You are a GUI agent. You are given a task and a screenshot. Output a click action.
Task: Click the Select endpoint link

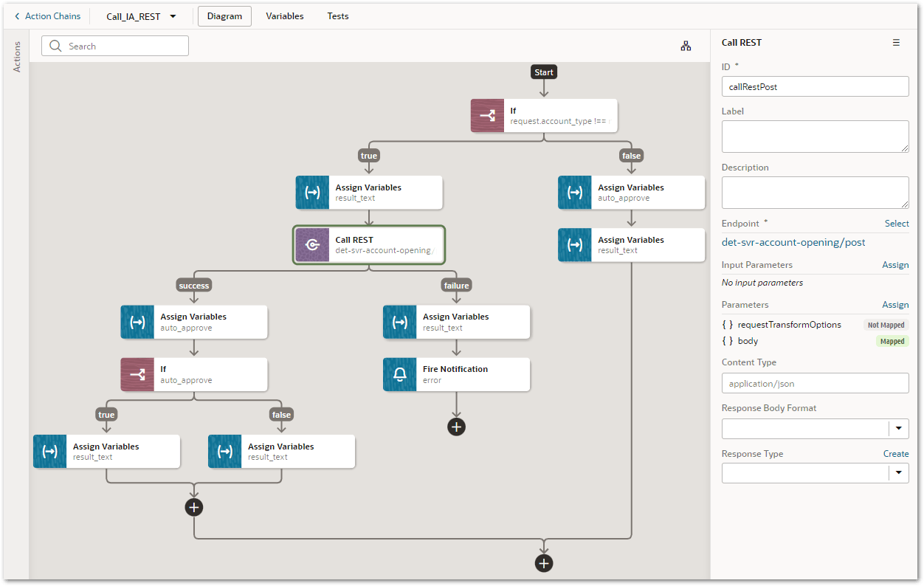click(897, 223)
